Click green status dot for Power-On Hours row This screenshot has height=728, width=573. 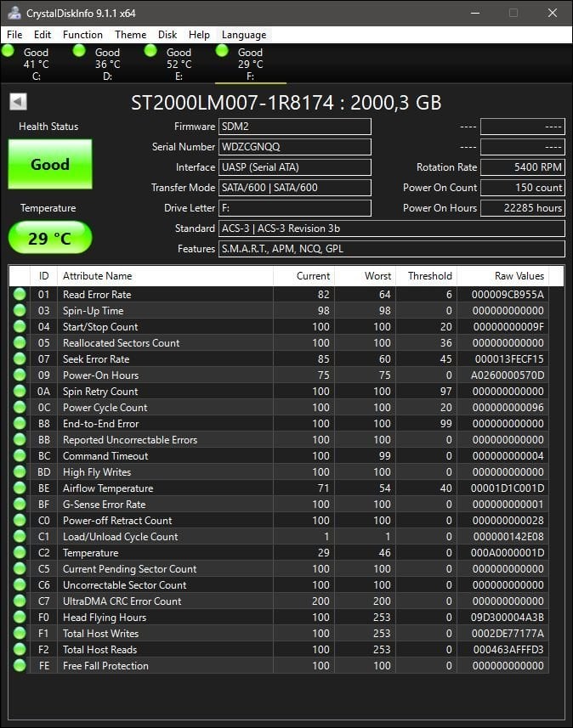tap(20, 375)
